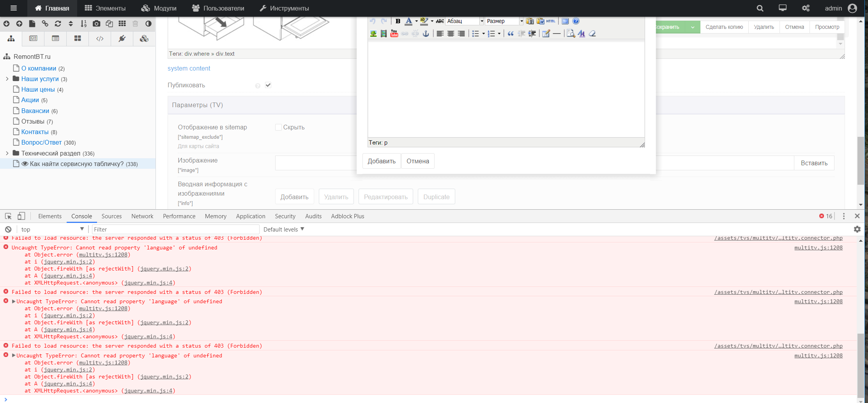Open the HTML source editor

[551, 21]
